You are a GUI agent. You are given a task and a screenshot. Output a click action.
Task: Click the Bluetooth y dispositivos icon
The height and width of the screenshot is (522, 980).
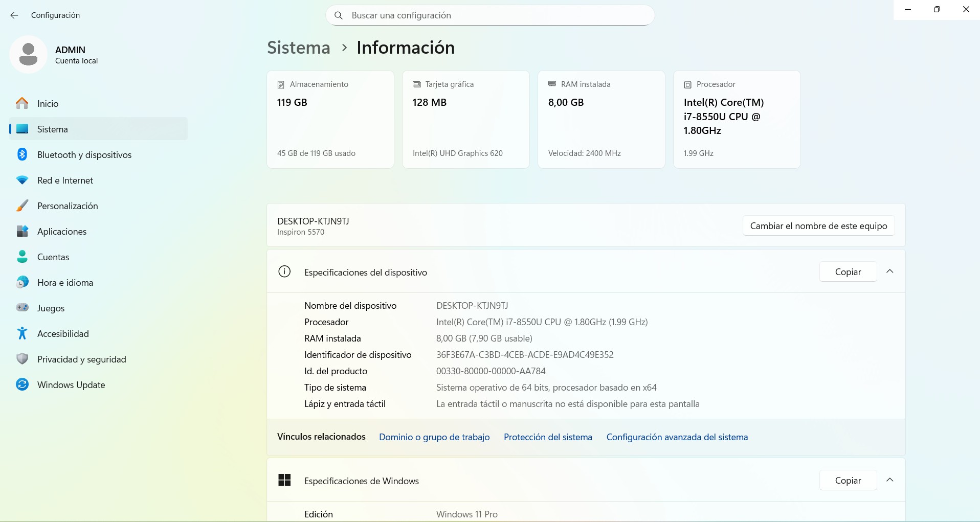[x=21, y=154]
